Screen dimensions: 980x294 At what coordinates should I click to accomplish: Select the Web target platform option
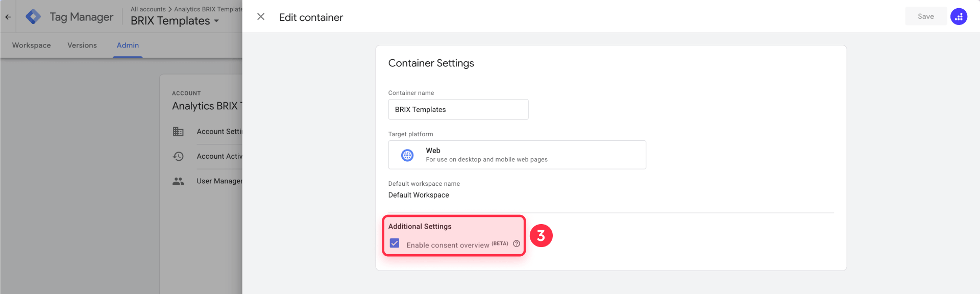(517, 155)
